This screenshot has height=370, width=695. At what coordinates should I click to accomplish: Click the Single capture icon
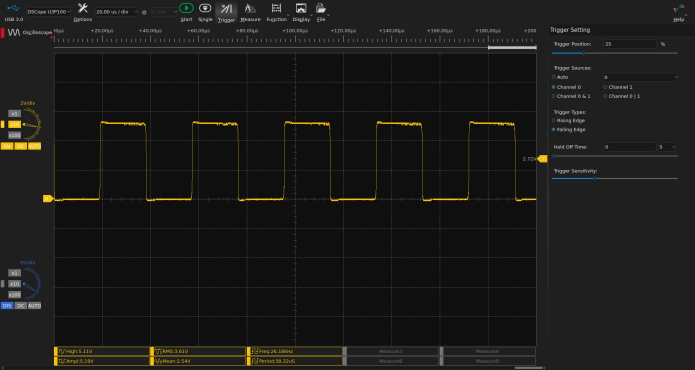tap(205, 8)
